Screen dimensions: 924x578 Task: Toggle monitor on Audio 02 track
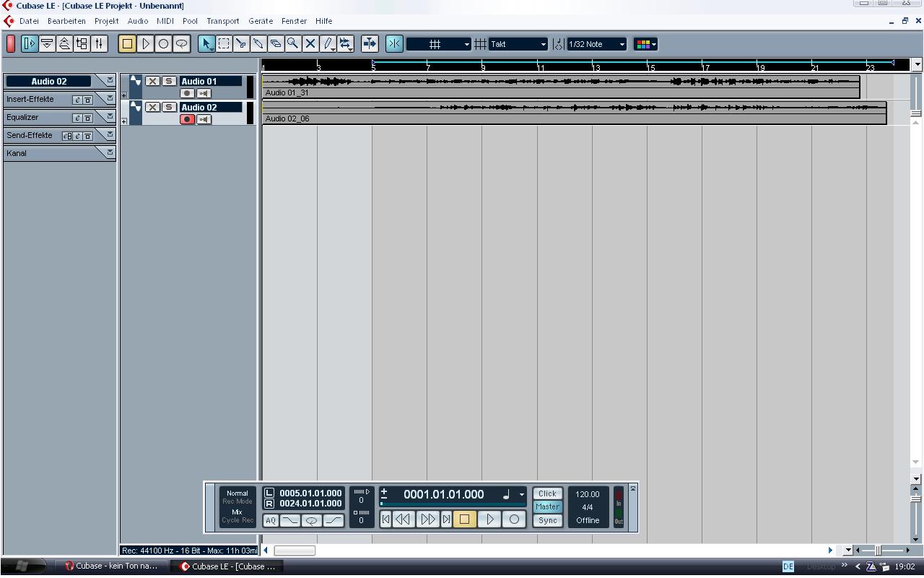pos(204,119)
